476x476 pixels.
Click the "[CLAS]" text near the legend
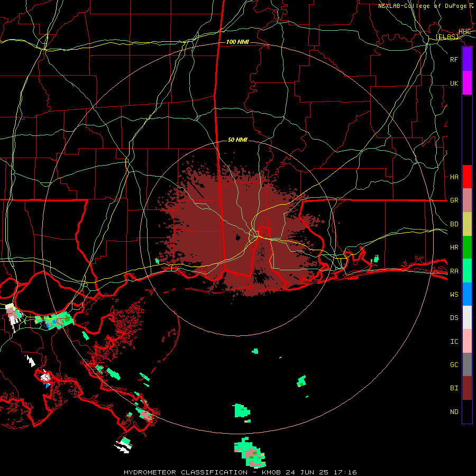[x=447, y=37]
